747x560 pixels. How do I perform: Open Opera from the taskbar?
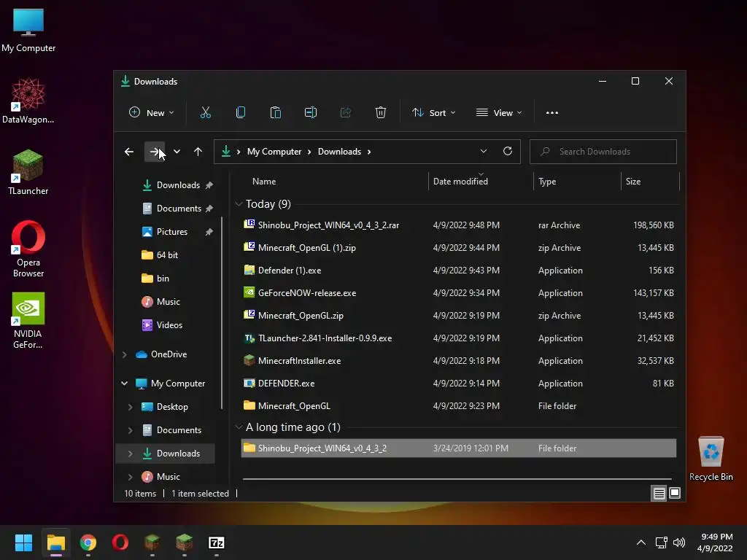click(x=120, y=542)
